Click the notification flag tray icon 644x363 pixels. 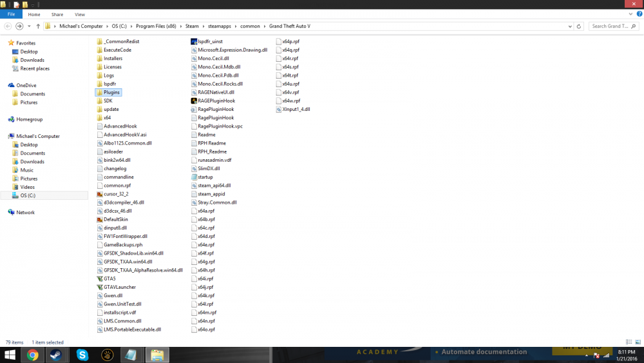[x=596, y=356]
